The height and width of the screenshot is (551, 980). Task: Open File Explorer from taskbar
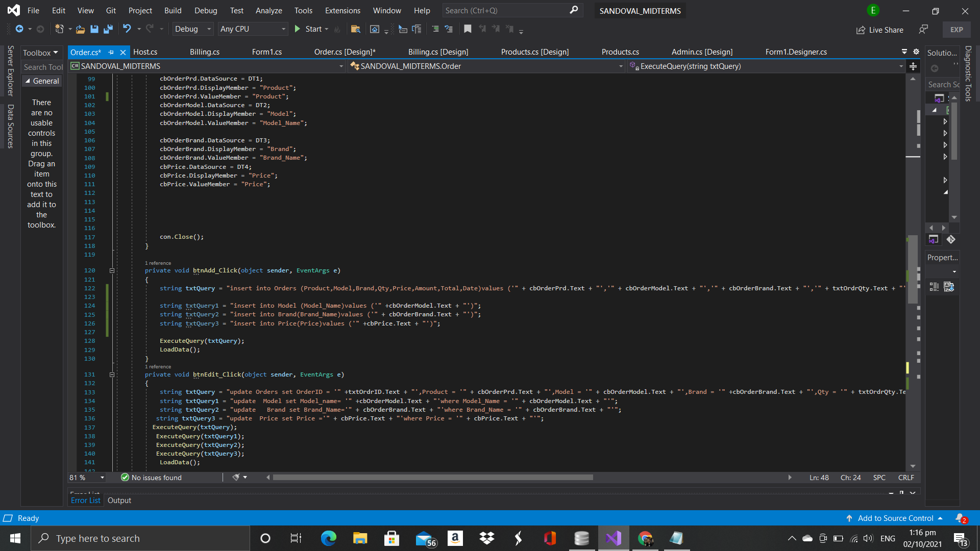360,538
